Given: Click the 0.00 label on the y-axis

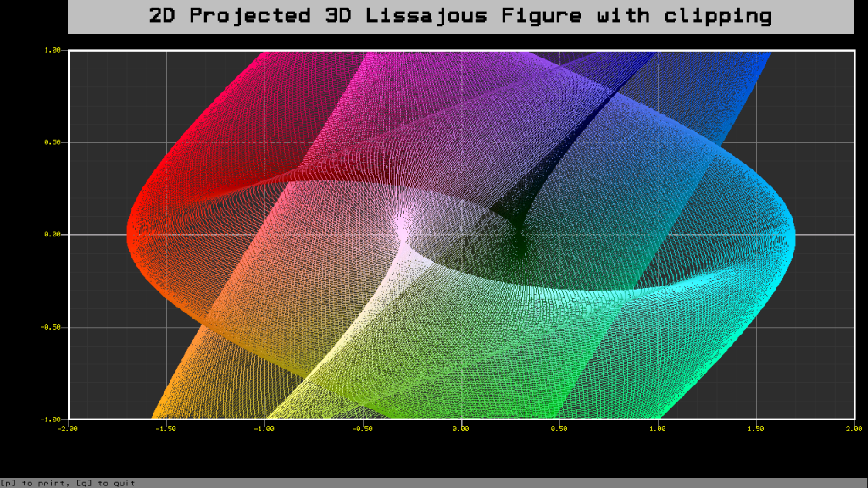Looking at the screenshot, I should click(53, 235).
